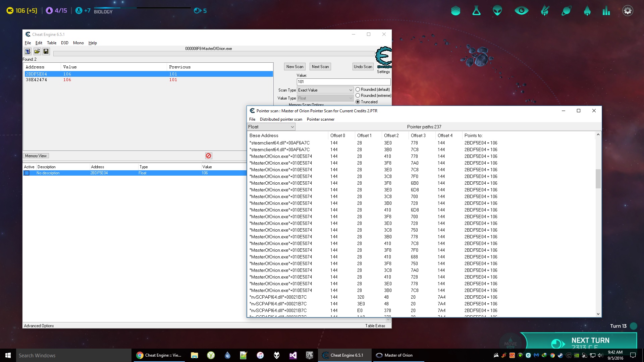Open the Float display type dropdown
Image resolution: width=644 pixels, height=362 pixels.
point(271,127)
